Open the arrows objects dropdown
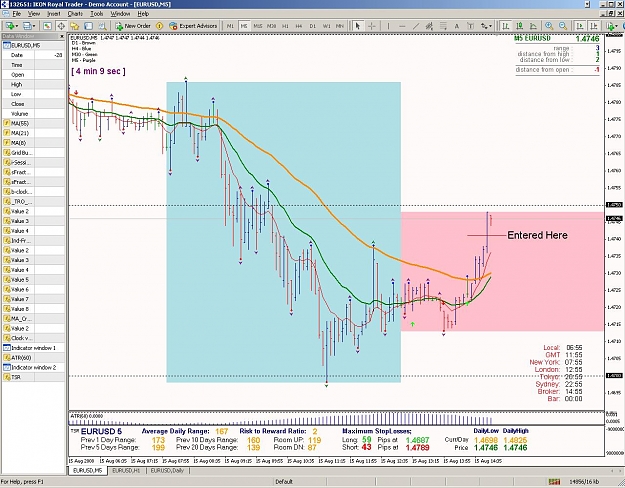Viewport: 625px width, 488px height. [486, 26]
